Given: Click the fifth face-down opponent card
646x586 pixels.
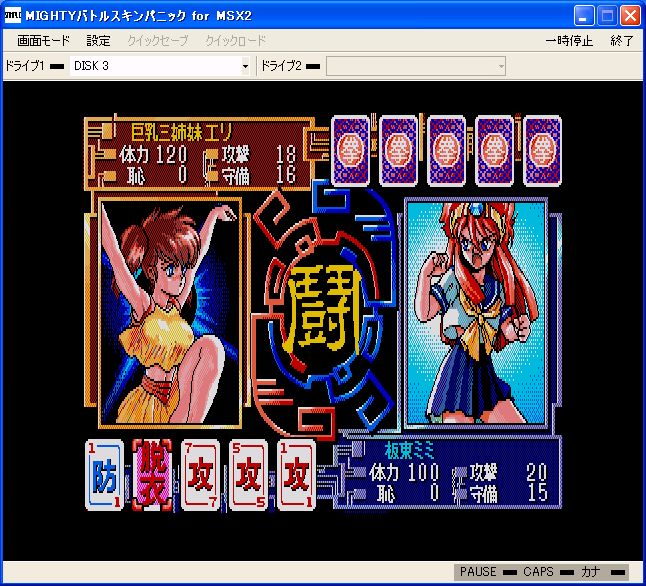Looking at the screenshot, I should point(542,151).
